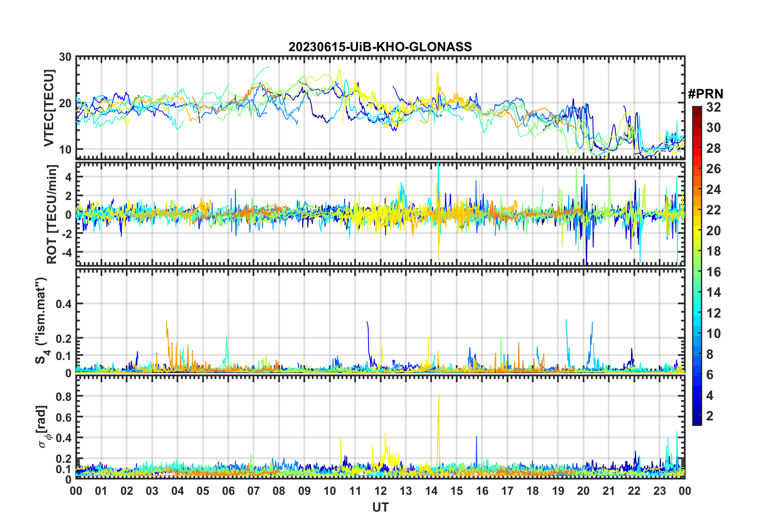Viewport: 761px width, 532px height.
Task: Click the VTEC[TECU] y-axis label
Action: (x=49, y=108)
